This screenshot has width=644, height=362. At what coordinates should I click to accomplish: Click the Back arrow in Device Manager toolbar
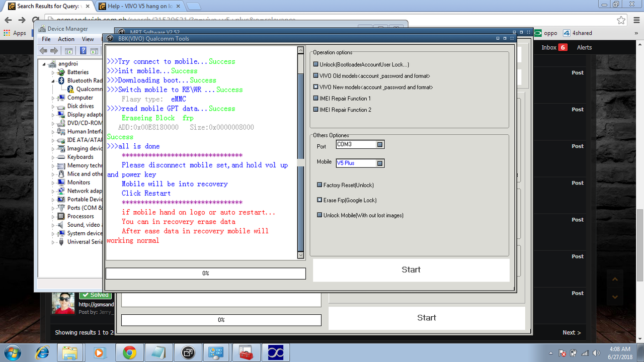click(43, 51)
